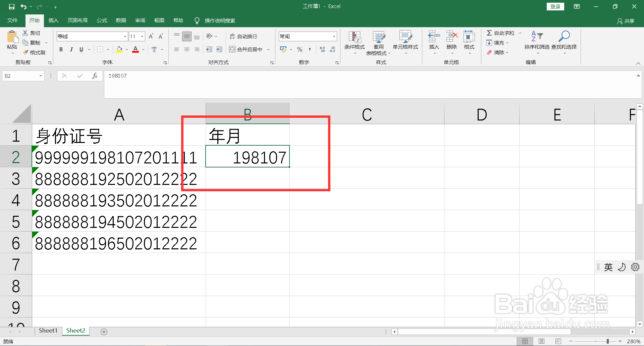The width and height of the screenshot is (644, 346).
Task: Expand the font color dropdown arrow
Action: [143, 49]
